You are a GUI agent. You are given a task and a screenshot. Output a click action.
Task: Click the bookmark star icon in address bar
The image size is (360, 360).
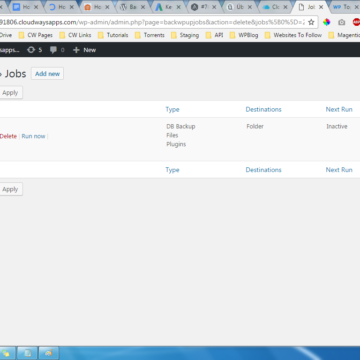(311, 22)
